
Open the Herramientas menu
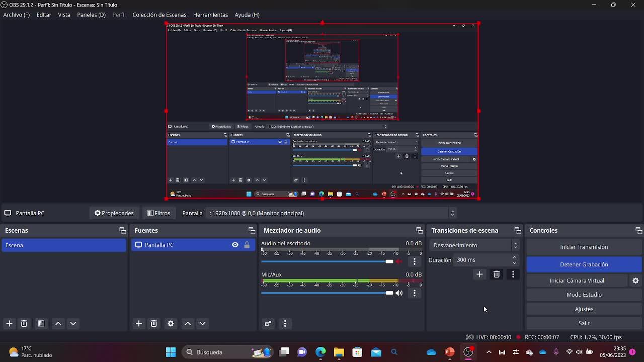[210, 15]
